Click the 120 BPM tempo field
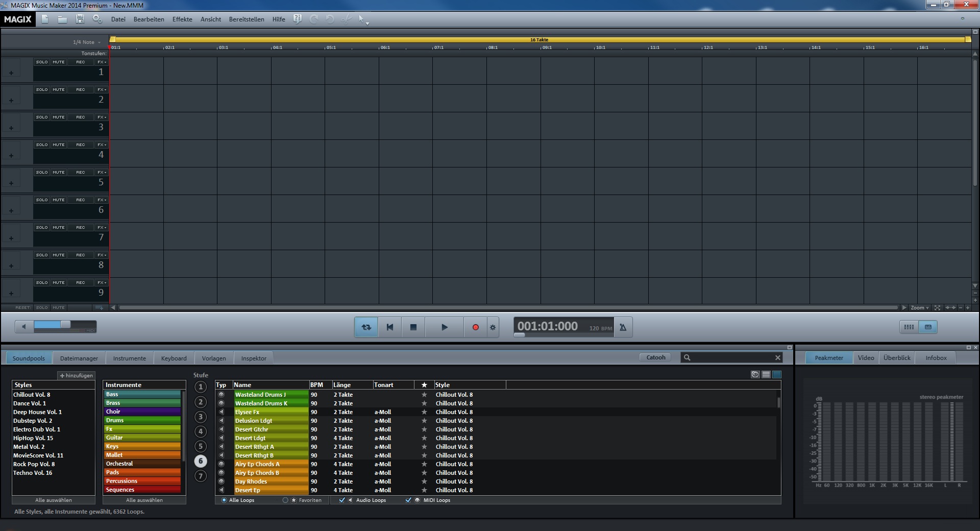The height and width of the screenshot is (531, 980). (601, 328)
